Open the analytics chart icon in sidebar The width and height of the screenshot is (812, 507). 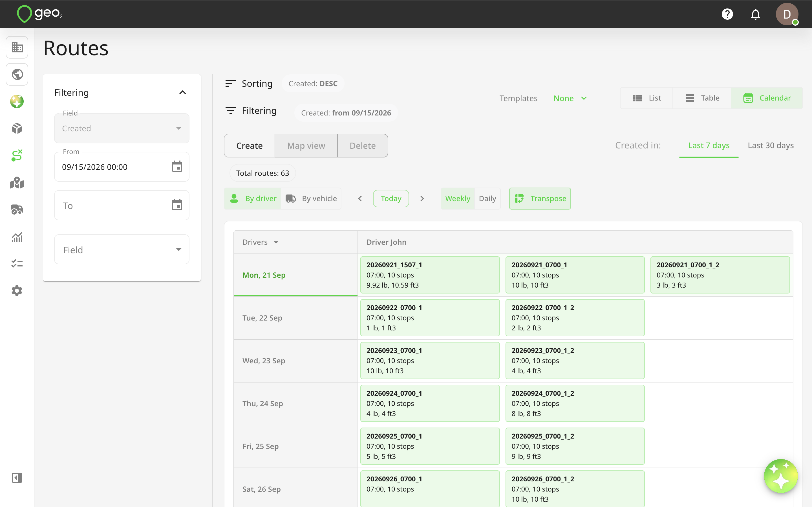pos(17,237)
